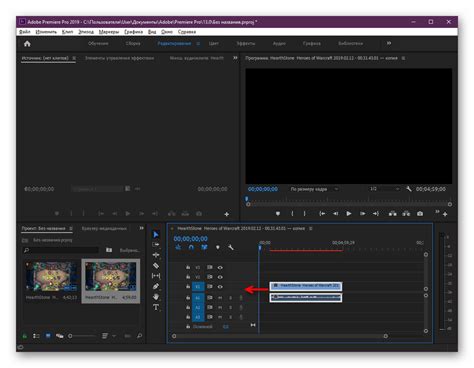474x368 pixels.
Task: Select the Hand tool
Action: 156,297
